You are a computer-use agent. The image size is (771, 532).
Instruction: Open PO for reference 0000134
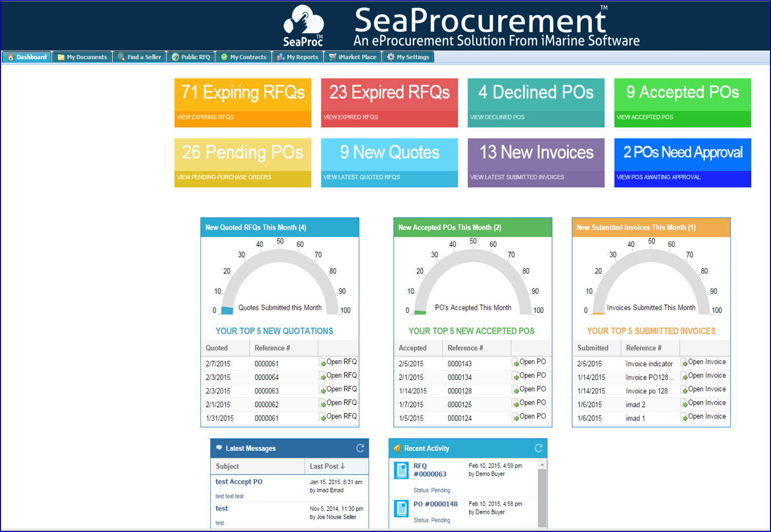coord(530,376)
